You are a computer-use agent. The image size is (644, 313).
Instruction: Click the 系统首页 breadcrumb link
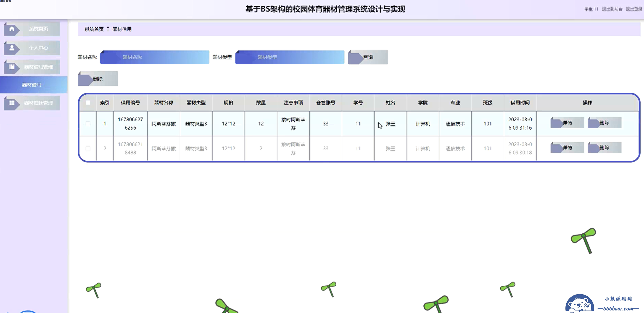click(x=94, y=29)
